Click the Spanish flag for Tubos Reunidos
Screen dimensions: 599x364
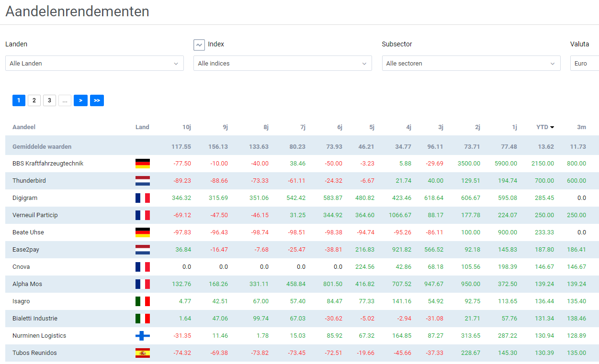coord(143,353)
